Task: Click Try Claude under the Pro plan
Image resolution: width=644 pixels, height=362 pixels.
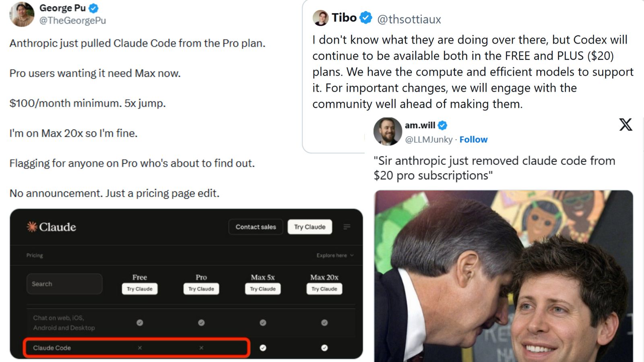Action: [201, 288]
